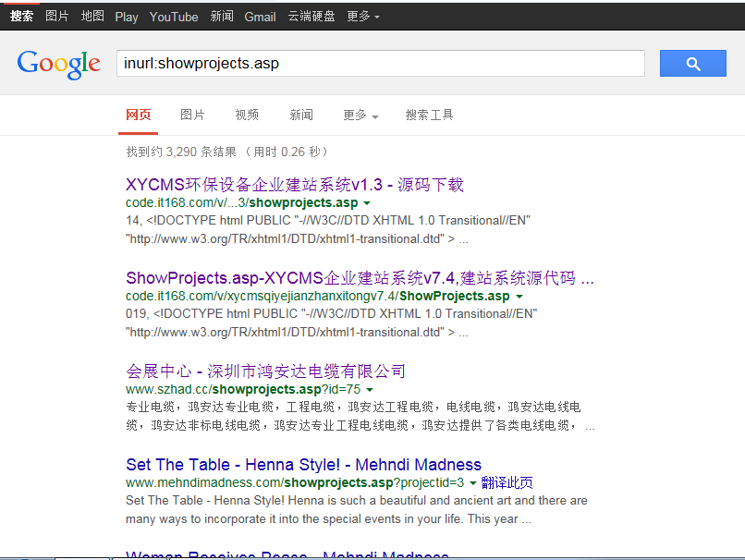Image resolution: width=745 pixels, height=560 pixels.
Task: Expand arrow beside mehndimadness.com URL
Action: coord(472,483)
